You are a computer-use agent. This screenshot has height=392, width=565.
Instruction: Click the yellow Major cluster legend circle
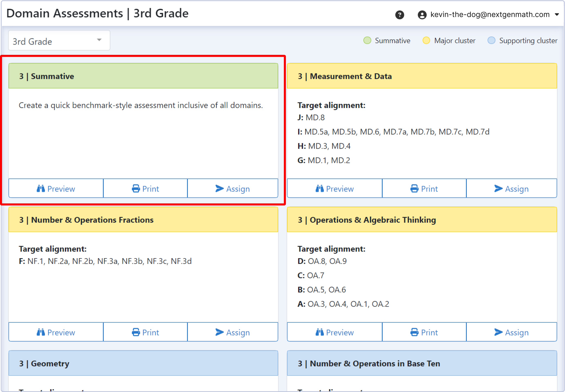426,40
